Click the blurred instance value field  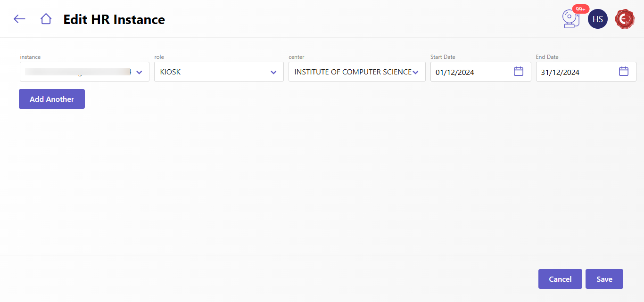tap(78, 72)
